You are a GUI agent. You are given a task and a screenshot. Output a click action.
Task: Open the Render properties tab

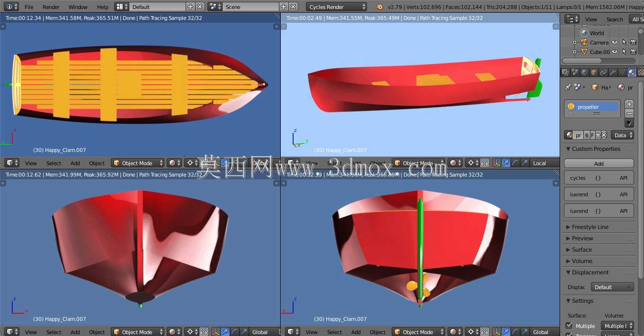[565, 72]
